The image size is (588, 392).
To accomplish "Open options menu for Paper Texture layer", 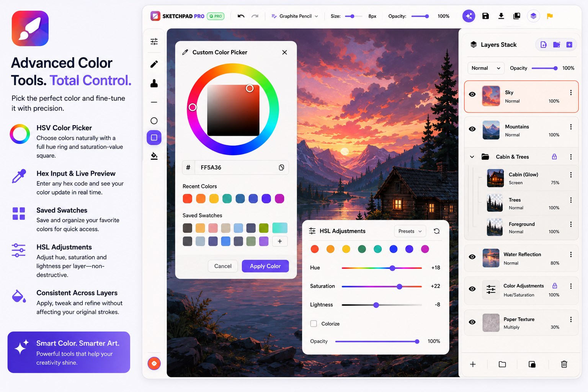I will pos(571,320).
